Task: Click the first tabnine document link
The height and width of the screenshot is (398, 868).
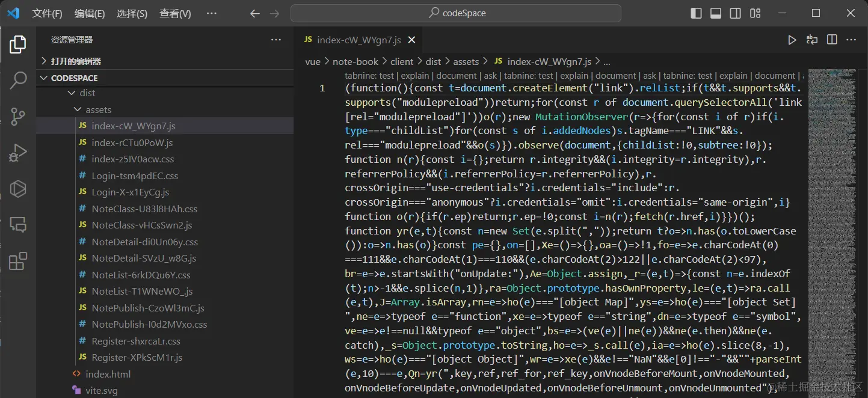Action: click(456, 76)
